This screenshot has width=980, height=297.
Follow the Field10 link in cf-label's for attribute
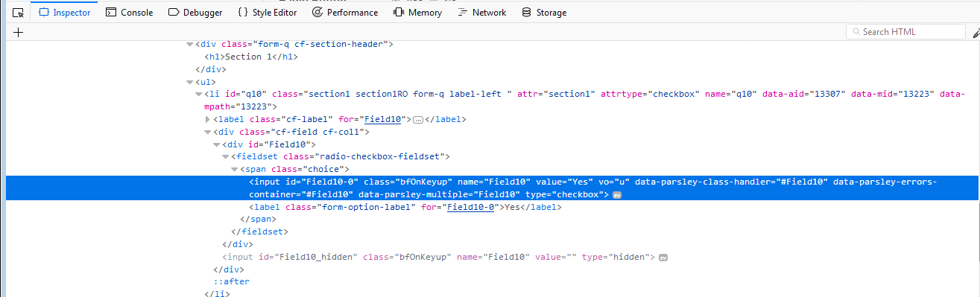point(383,119)
